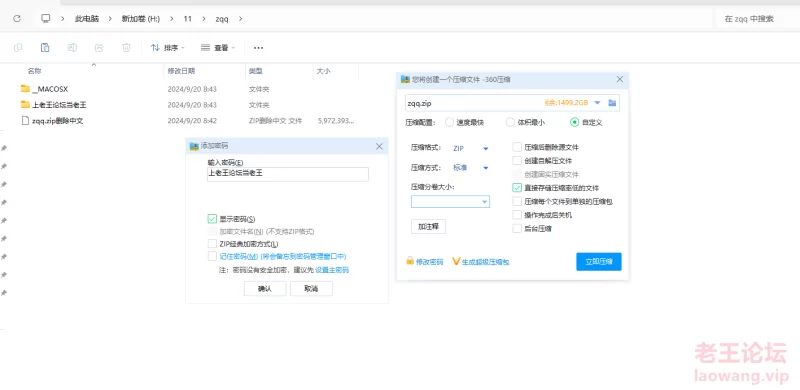Sort by the 修改日期 column header
The width and height of the screenshot is (800, 390).
point(181,71)
